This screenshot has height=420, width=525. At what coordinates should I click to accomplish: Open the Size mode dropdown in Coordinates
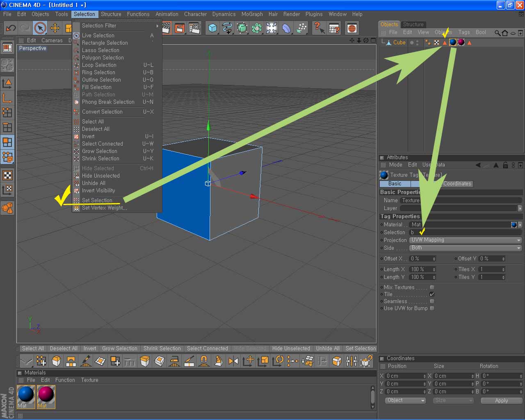pyautogui.click(x=453, y=400)
